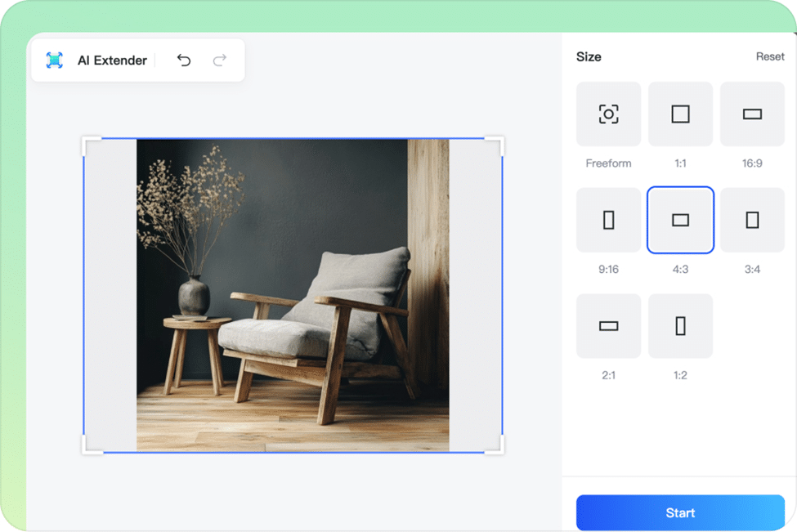The image size is (797, 532).
Task: Click the top-left crop corner handle
Action: click(87, 141)
